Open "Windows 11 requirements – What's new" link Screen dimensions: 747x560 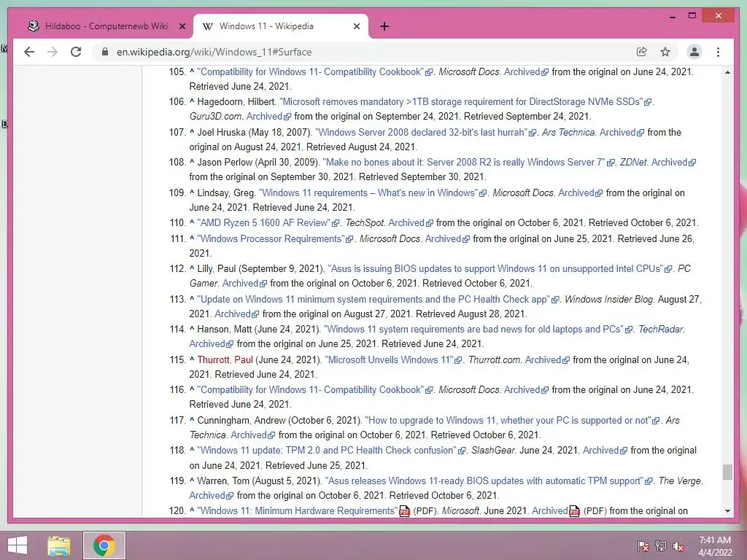point(368,192)
